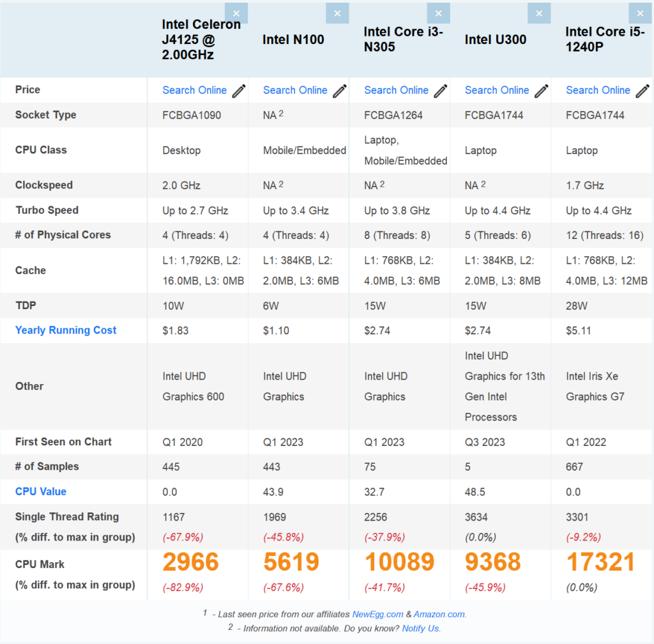Select Intel Core i5-1240P heading
The height and width of the screenshot is (644, 654).
click(605, 40)
